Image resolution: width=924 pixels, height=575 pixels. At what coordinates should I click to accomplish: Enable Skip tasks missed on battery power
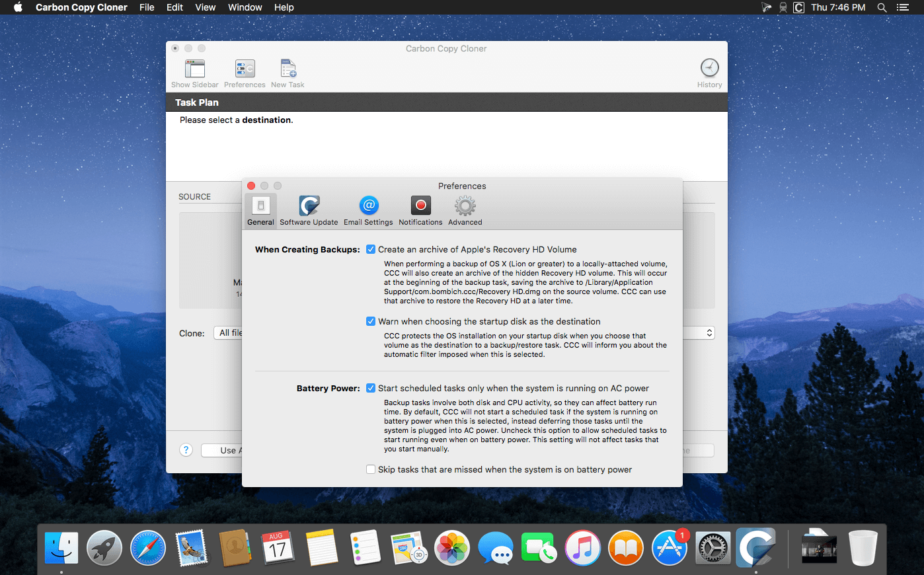coord(371,469)
